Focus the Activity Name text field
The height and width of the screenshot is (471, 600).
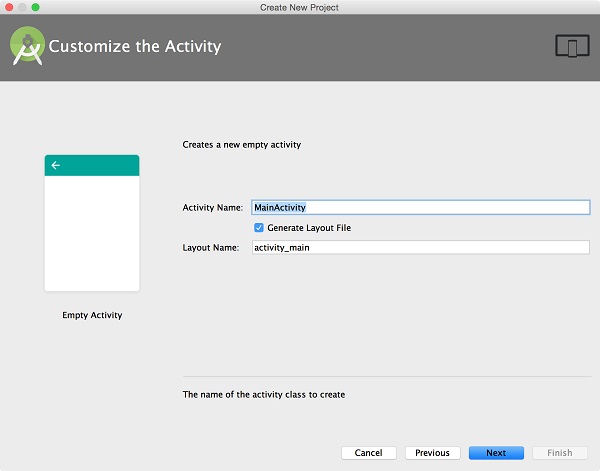(x=420, y=208)
